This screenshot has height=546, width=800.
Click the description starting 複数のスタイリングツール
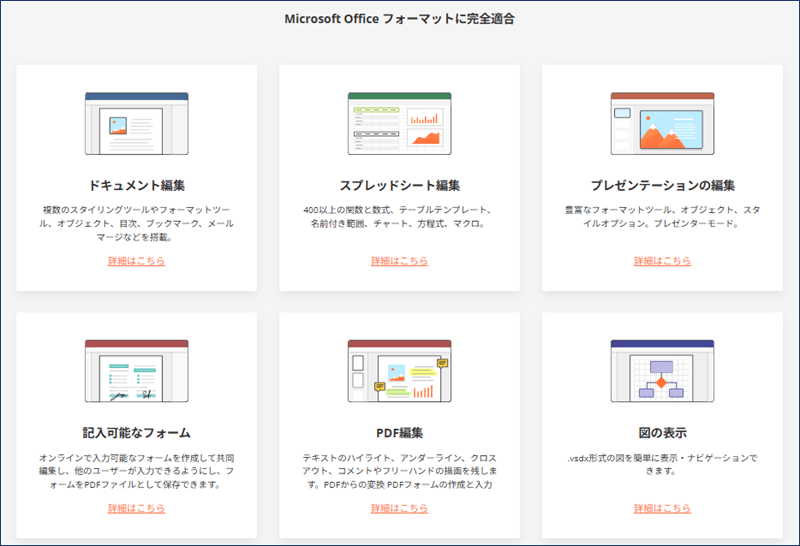(x=137, y=224)
